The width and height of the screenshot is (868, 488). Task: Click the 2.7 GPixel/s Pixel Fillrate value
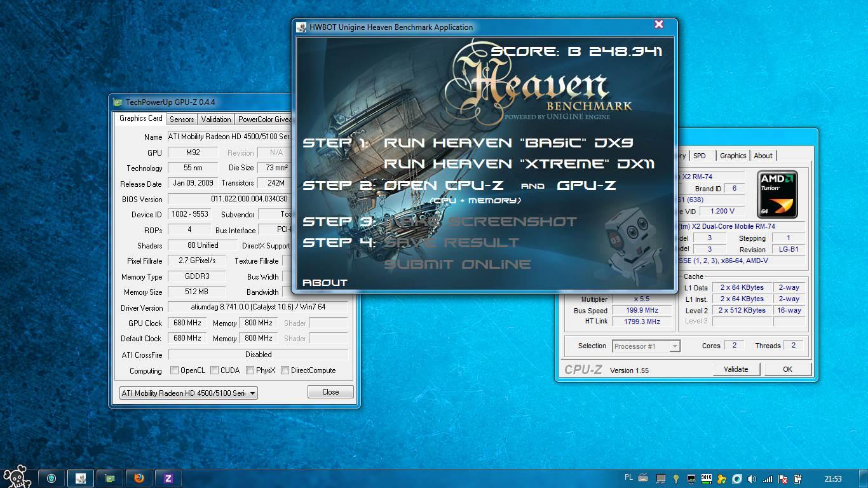pos(198,261)
